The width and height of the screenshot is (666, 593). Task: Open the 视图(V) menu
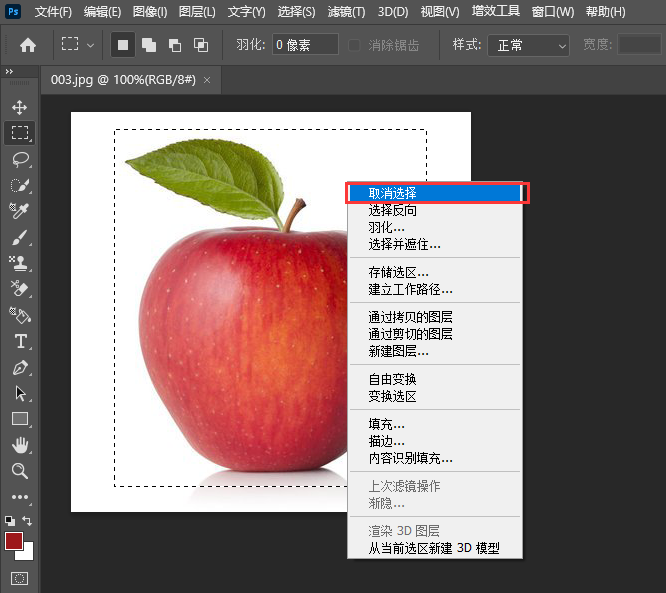(x=440, y=11)
